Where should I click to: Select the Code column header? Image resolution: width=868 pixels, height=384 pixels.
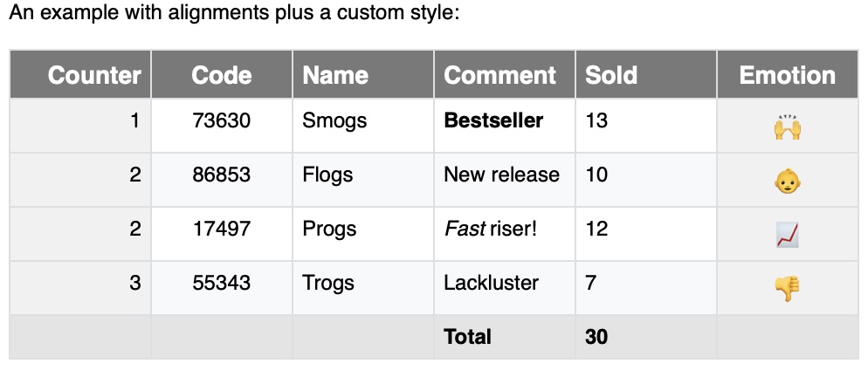pos(222,75)
